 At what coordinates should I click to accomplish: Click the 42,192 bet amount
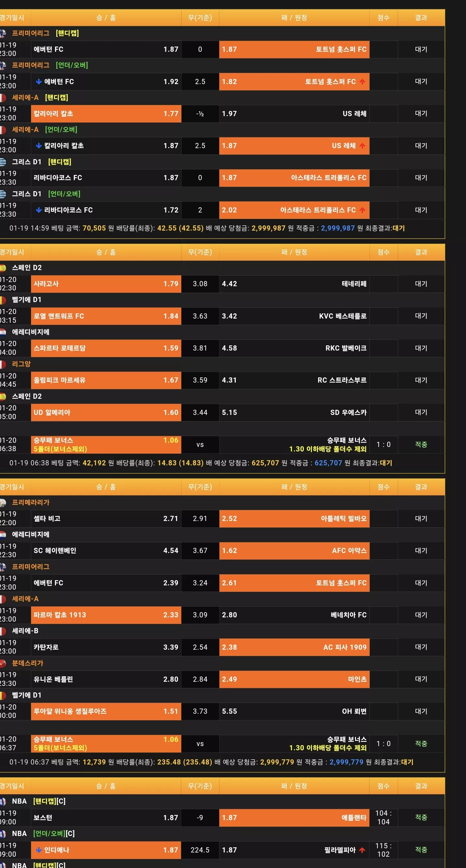94,463
